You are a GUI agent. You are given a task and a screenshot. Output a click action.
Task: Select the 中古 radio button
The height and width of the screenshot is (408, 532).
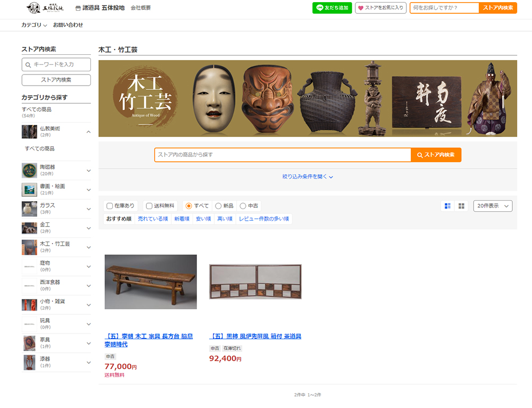[243, 206]
